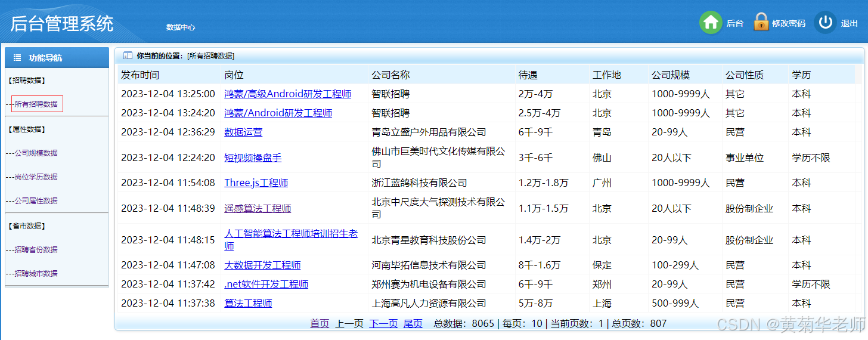
Task: Click the 退出 logout link
Action: 850,23
